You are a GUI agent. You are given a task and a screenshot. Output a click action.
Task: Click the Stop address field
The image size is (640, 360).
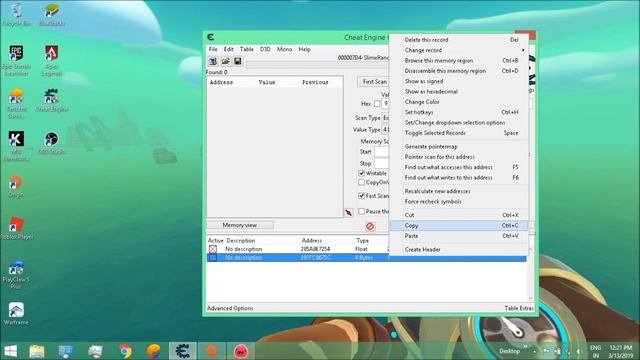382,163
